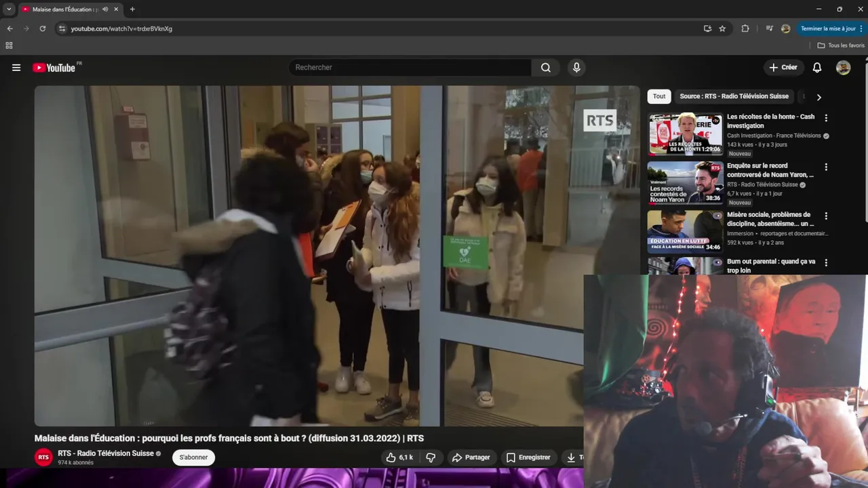Open the Chrome profile avatar

(785, 28)
